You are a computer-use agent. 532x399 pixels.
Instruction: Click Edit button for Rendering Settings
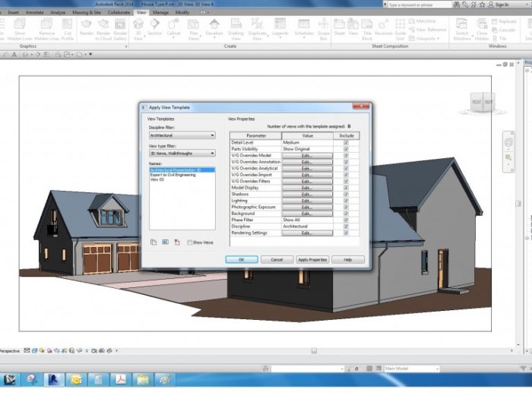point(307,233)
